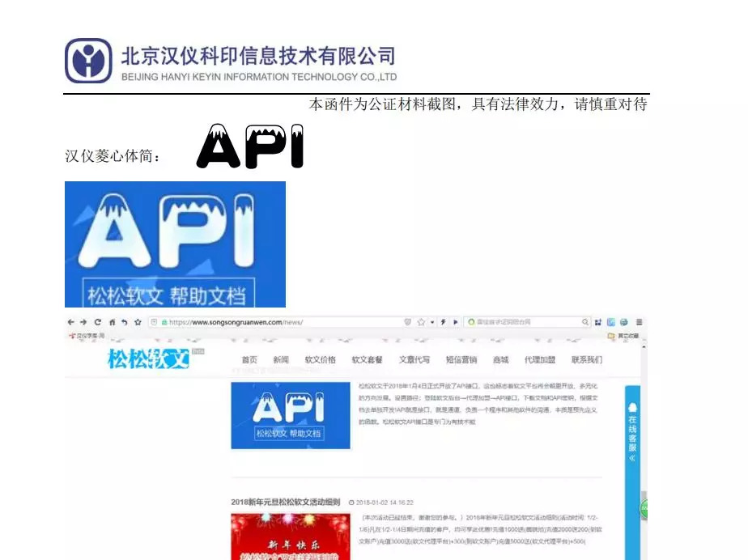This screenshot has height=560, width=748.
Task: Click the browser forward arrow
Action: [x=83, y=322]
